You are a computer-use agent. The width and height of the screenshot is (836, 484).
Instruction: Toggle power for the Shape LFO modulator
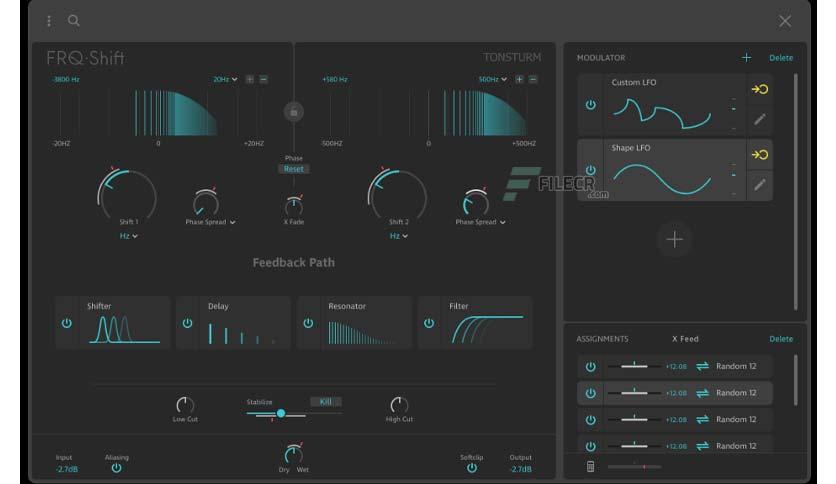pos(591,170)
